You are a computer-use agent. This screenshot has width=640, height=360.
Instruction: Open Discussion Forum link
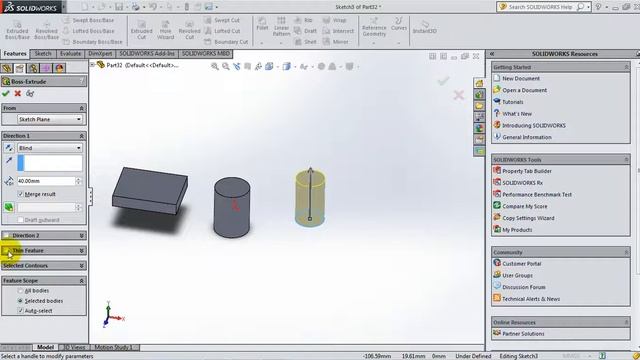tap(524, 287)
